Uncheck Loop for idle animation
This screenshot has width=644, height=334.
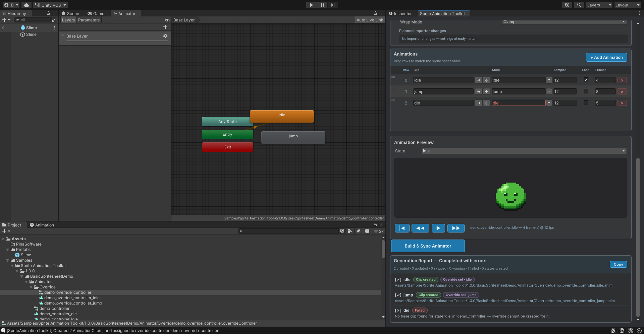[586, 80]
